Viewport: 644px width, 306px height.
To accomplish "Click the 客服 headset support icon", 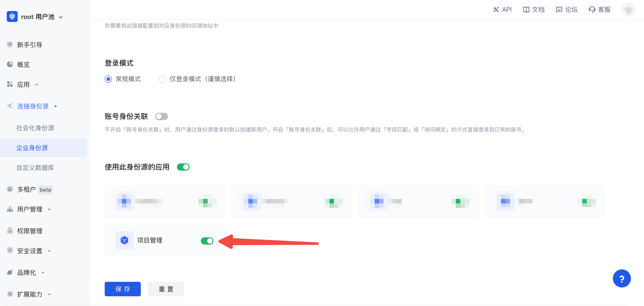I will pos(592,9).
